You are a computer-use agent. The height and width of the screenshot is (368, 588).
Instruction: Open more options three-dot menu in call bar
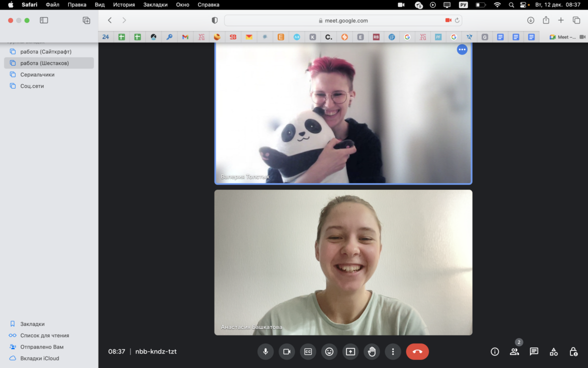393,351
